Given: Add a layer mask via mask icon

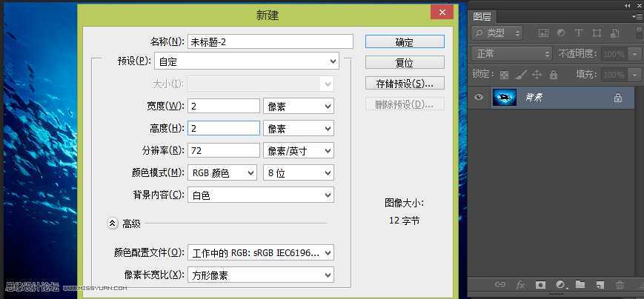Looking at the screenshot, I should click(540, 285).
